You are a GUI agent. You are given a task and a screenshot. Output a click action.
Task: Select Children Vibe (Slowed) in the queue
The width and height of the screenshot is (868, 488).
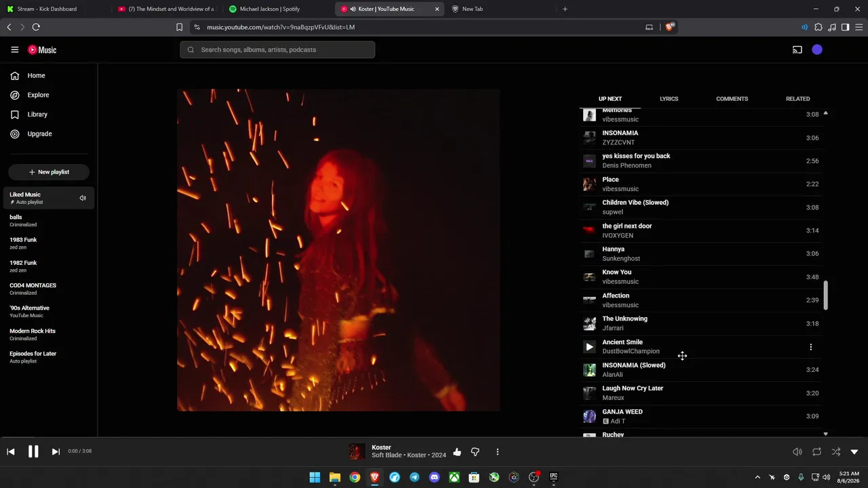click(701, 207)
